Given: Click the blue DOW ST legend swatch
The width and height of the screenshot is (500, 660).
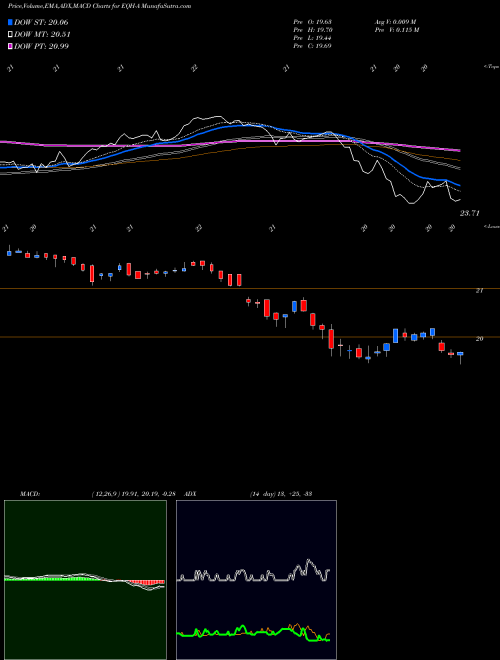Looking at the screenshot, I should (10, 22).
